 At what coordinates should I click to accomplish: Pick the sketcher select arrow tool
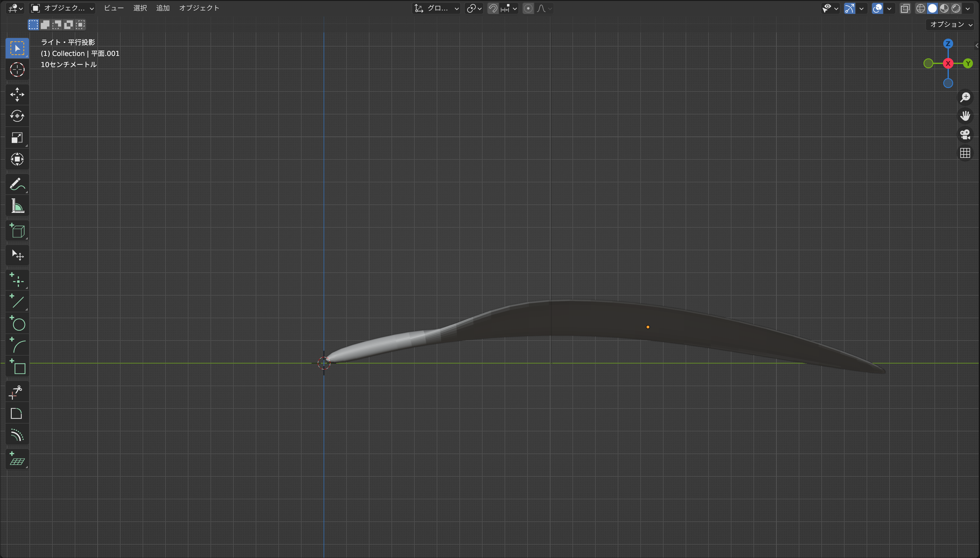click(17, 255)
